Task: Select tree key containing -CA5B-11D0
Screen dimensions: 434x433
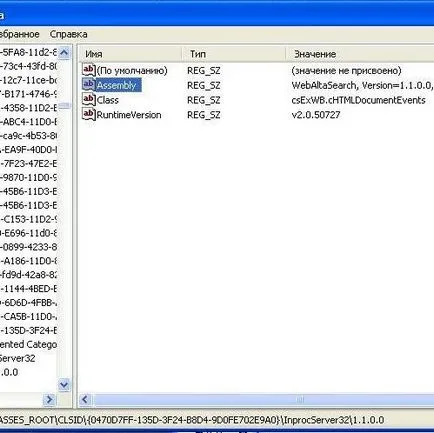Action: coord(28,316)
